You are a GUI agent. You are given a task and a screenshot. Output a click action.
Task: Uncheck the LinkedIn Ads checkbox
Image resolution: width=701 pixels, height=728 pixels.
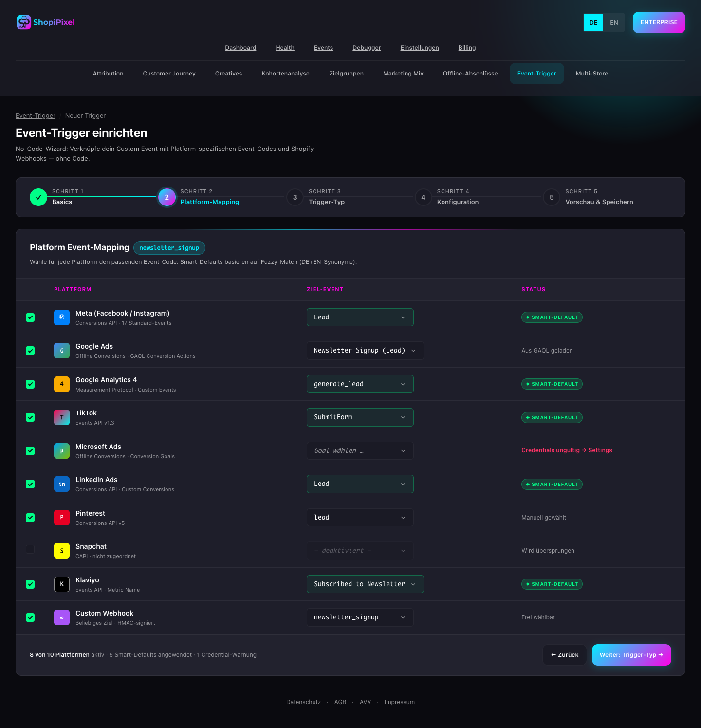tap(30, 484)
